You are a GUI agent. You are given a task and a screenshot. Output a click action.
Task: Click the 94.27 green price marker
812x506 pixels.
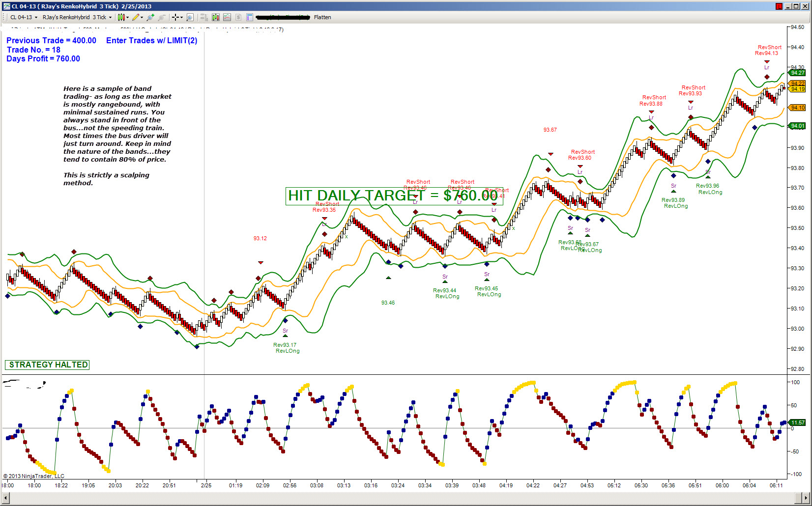point(797,73)
